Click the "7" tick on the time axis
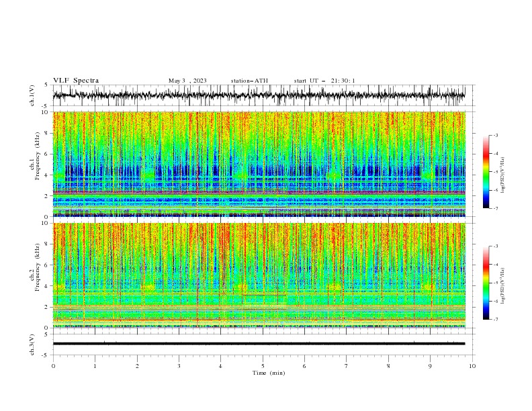Image resolution: width=532 pixels, height=411 pixels. tap(347, 366)
